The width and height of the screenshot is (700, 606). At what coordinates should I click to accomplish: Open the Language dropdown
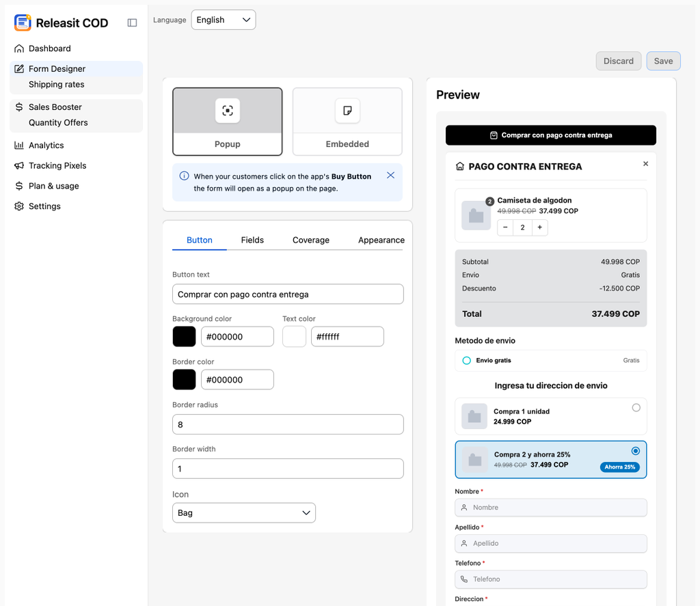pos(224,20)
